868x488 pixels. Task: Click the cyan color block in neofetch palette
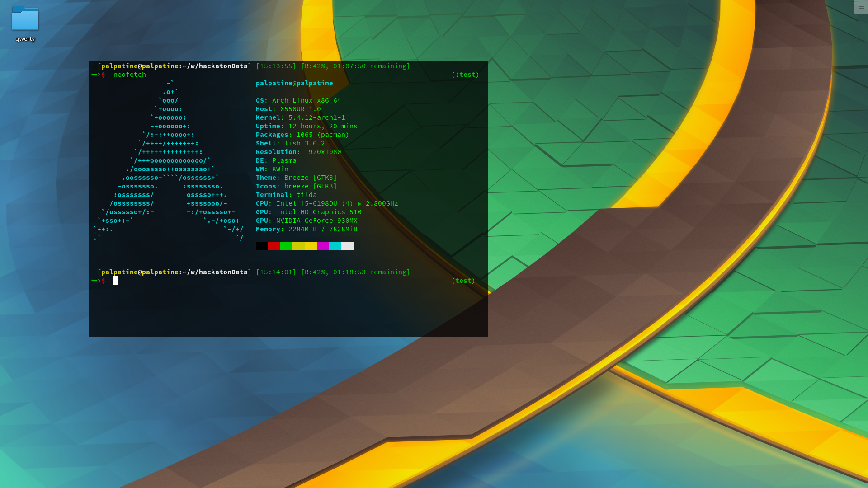point(335,246)
